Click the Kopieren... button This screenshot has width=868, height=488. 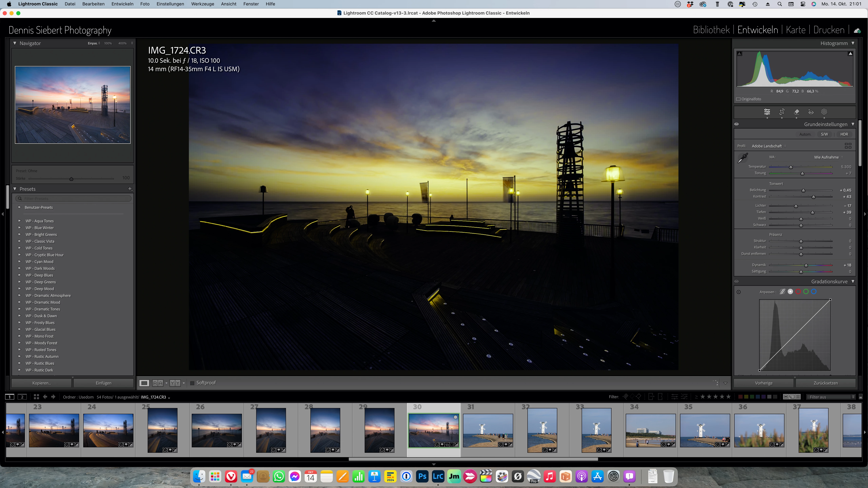pyautogui.click(x=41, y=383)
